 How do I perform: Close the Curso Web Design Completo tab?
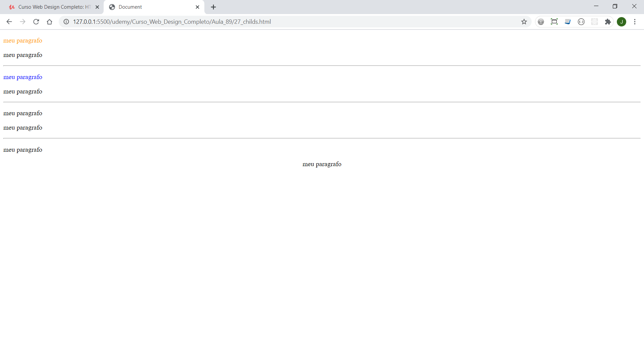click(97, 7)
